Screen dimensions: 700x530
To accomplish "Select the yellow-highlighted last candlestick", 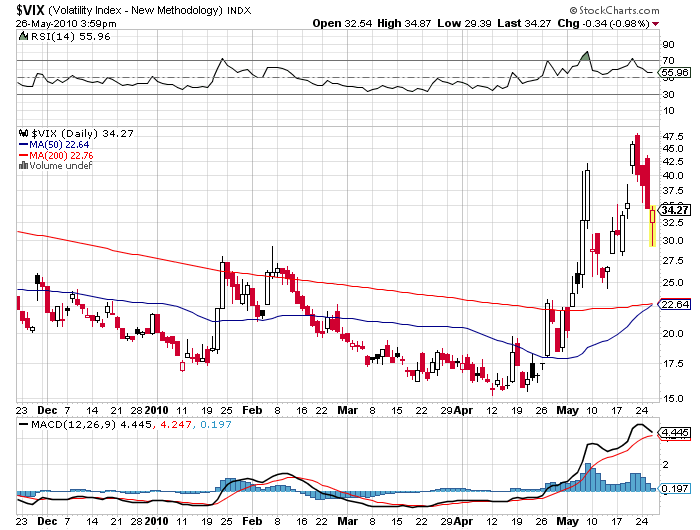I will click(x=652, y=225).
